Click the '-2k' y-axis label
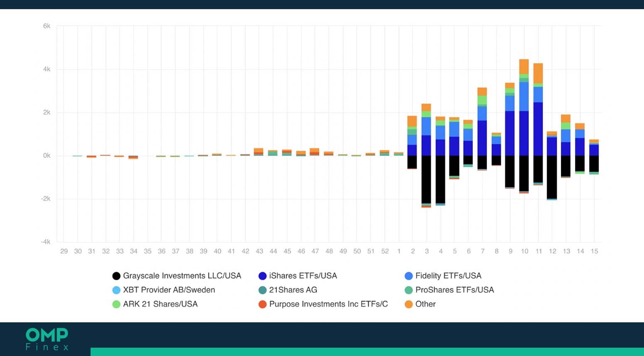Viewport: 644px width, 356px height. [46, 199]
